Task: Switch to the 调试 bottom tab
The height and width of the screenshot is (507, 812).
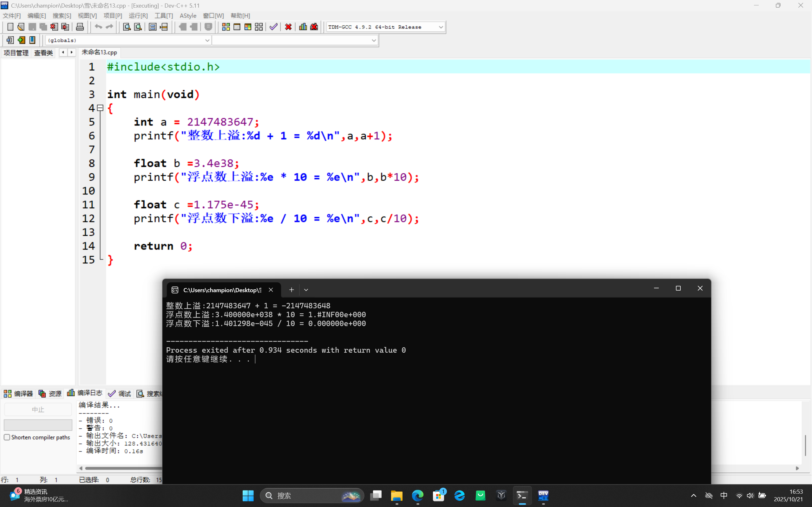Action: click(120, 394)
